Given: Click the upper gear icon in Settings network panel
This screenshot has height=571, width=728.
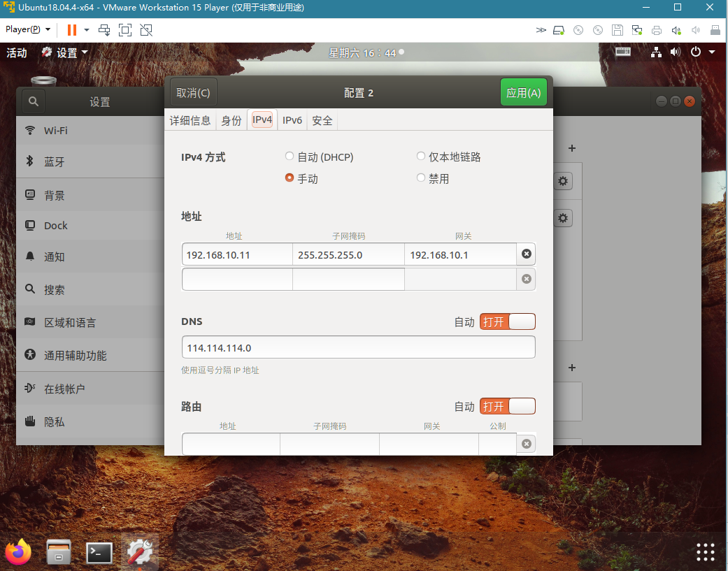Looking at the screenshot, I should click(563, 181).
